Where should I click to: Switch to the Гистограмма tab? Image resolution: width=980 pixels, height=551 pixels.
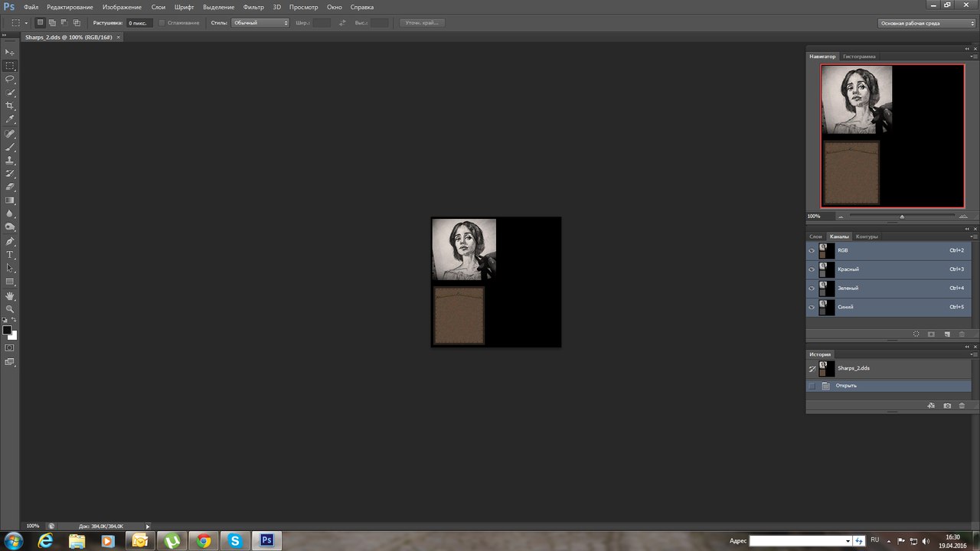(x=859, y=57)
